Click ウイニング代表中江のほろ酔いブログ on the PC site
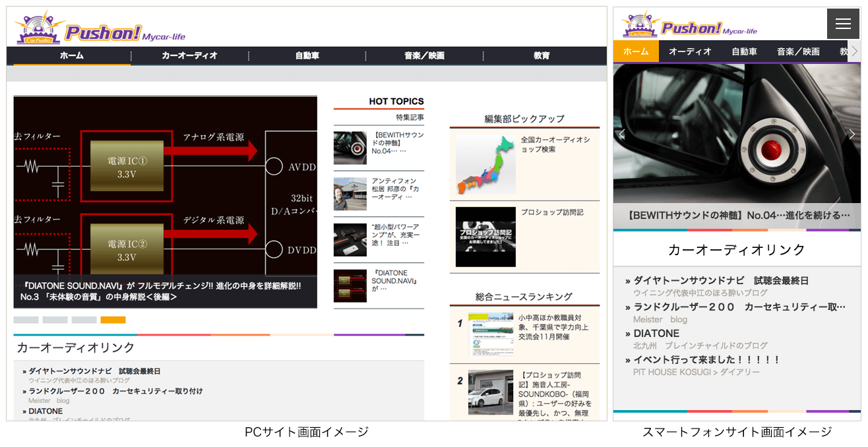Screen dimensions: 868x447 click(79, 380)
